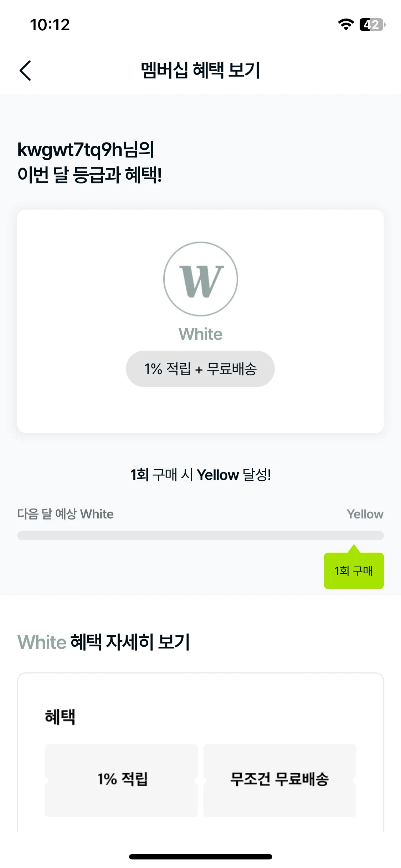Open the 1% 적립 benefit coupon
401x868 pixels.
click(121, 780)
